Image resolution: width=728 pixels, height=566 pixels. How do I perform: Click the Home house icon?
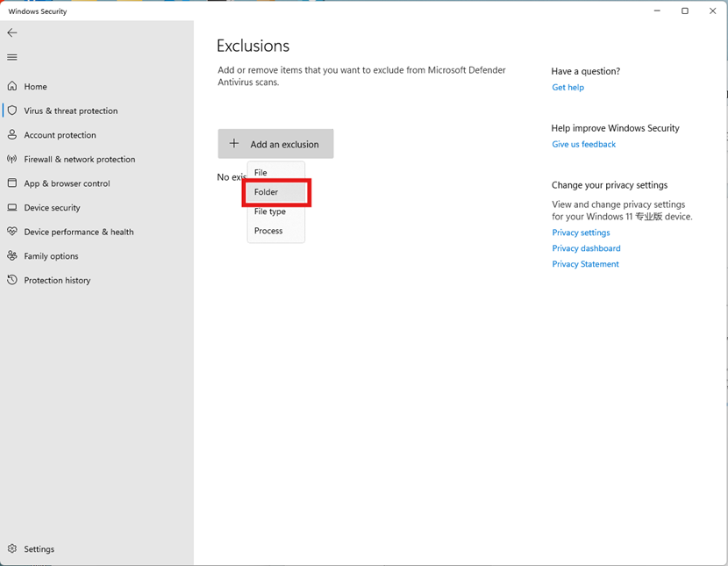12,86
